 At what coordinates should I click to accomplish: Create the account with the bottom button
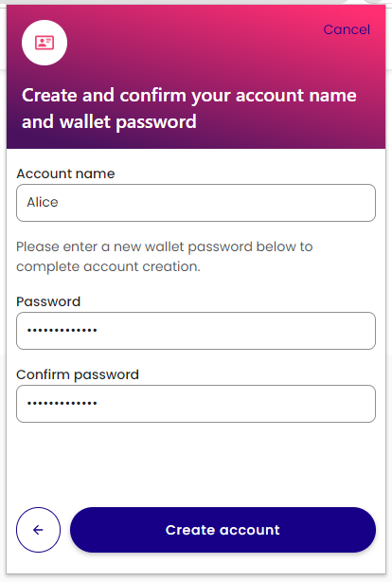click(223, 530)
